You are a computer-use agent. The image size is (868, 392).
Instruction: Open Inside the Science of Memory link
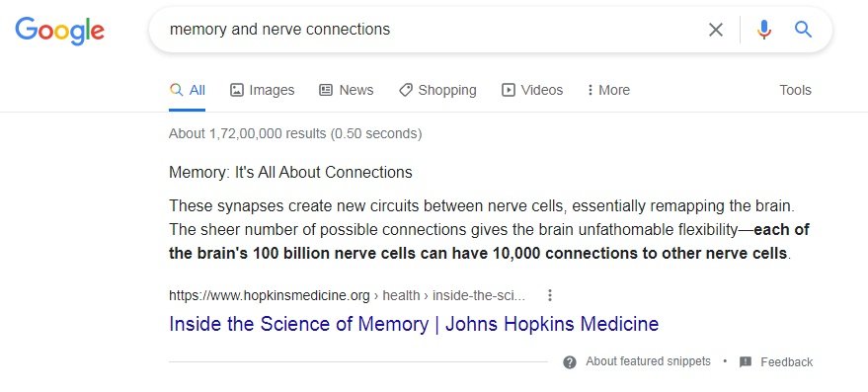coord(414,323)
